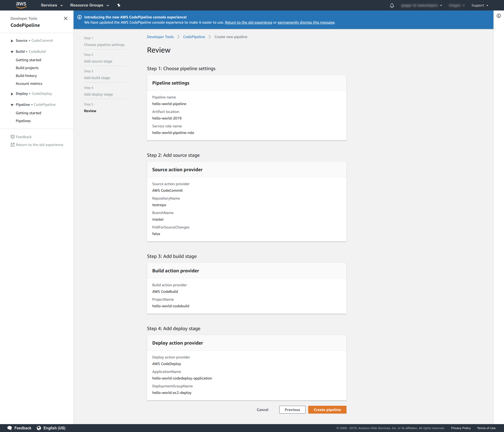Click artifact location hello-world-2019

(167, 118)
